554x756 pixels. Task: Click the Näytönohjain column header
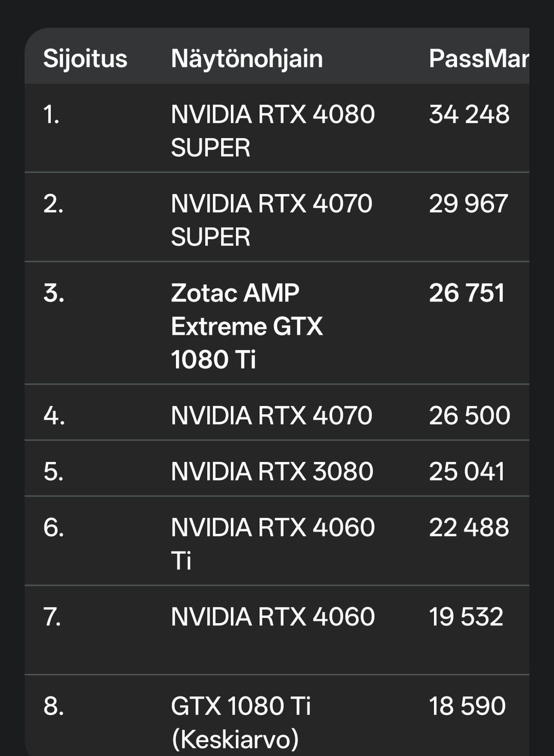click(246, 59)
